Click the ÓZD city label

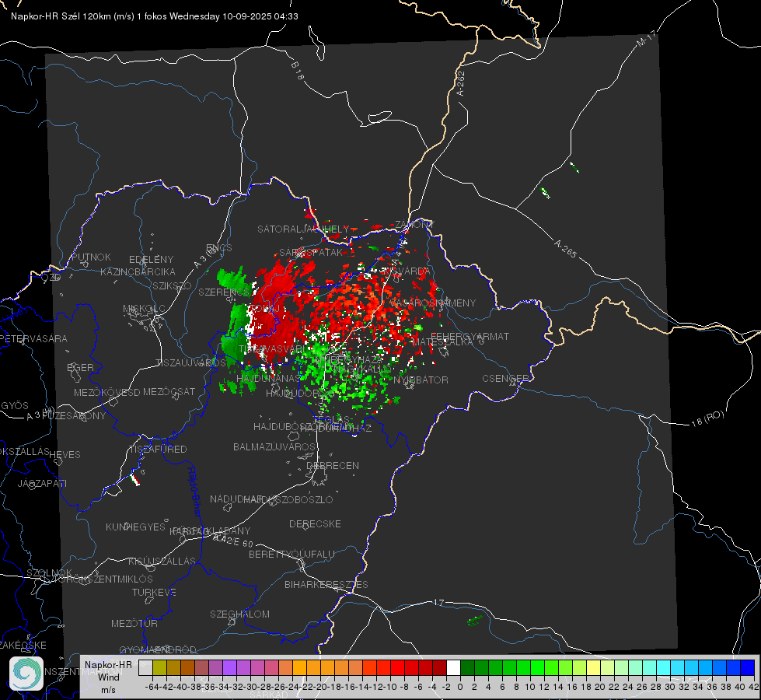tap(51, 277)
